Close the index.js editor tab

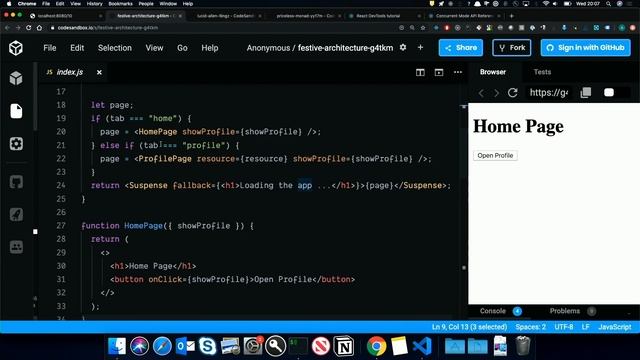99,72
